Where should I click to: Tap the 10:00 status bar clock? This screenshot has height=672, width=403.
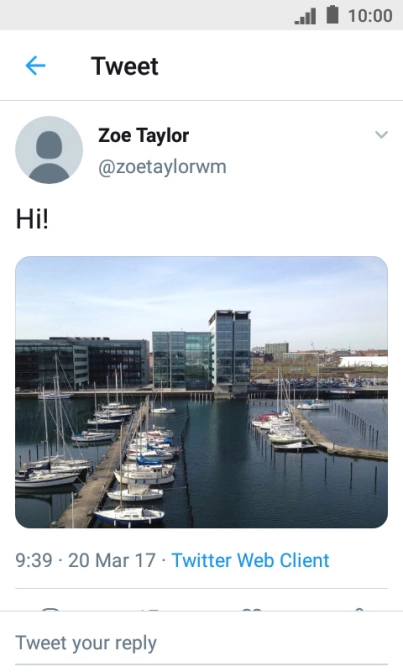pos(370,16)
